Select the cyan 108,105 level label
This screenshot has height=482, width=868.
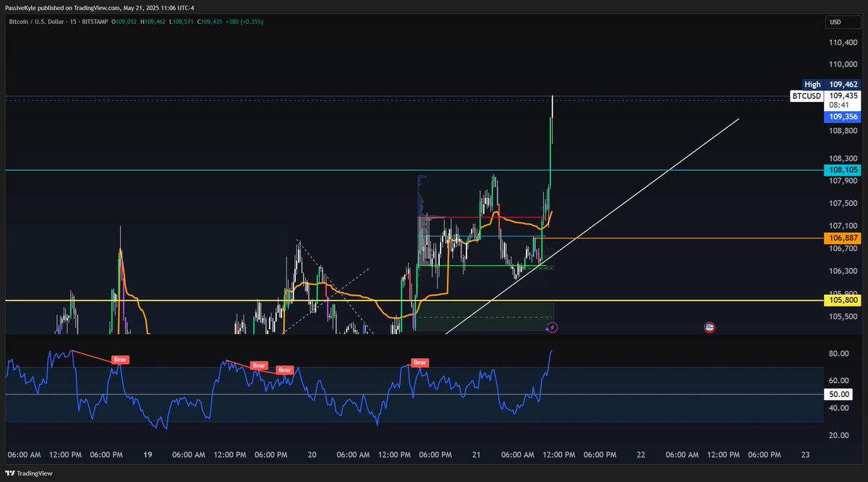tap(843, 170)
